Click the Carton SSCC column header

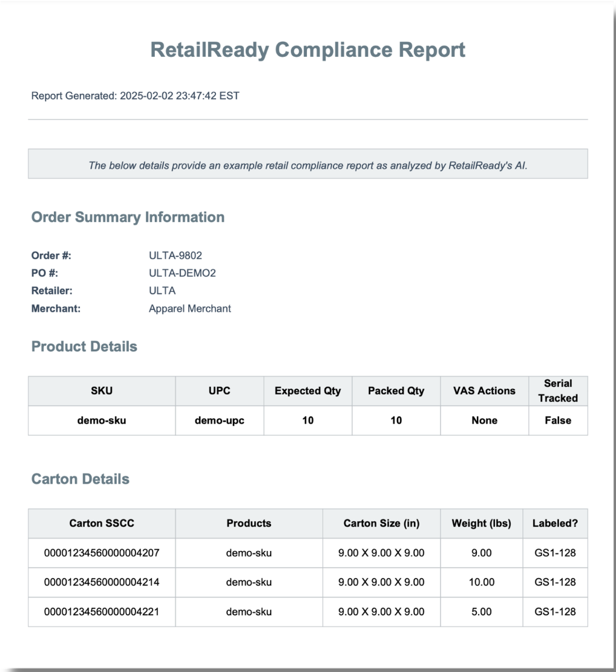coord(102,523)
